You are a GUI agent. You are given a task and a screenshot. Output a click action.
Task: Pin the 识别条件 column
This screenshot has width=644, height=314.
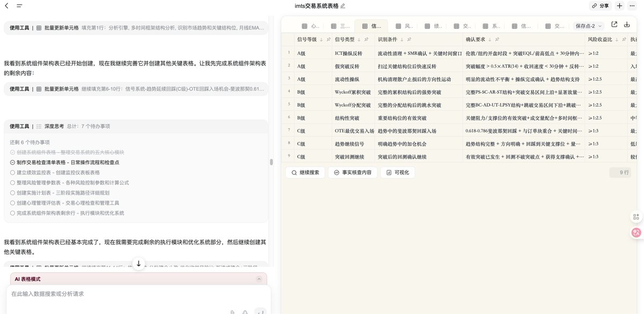[x=409, y=39]
